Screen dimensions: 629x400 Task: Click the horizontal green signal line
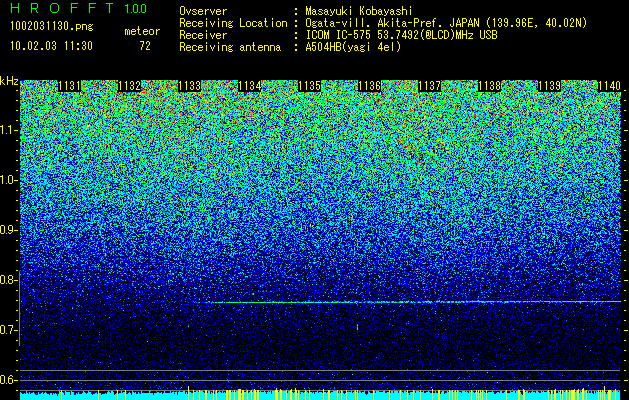(x=415, y=302)
